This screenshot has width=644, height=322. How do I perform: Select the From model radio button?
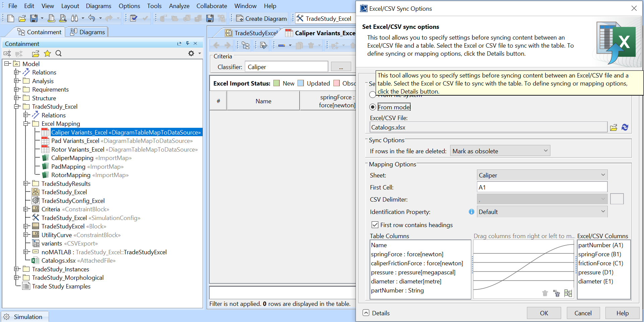point(373,107)
